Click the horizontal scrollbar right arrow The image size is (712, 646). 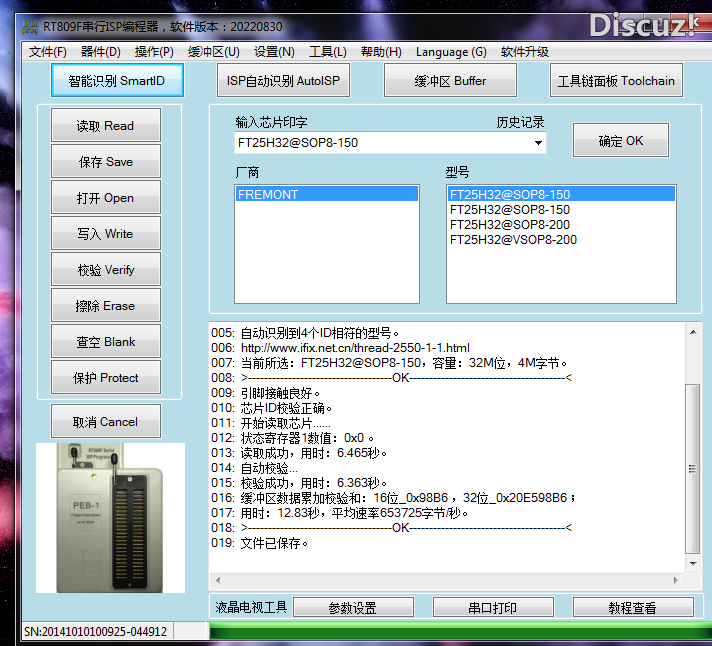676,580
